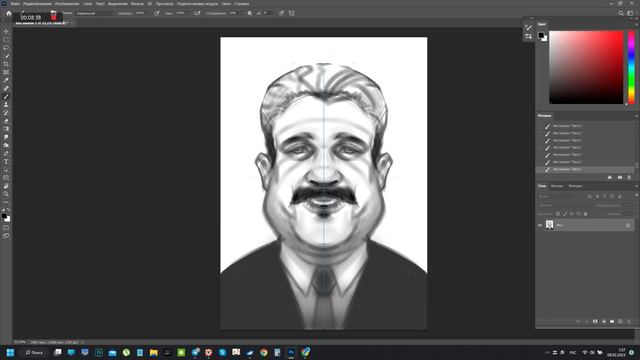
Task: Open the opacity value dropdown in options bar
Action: (142, 13)
